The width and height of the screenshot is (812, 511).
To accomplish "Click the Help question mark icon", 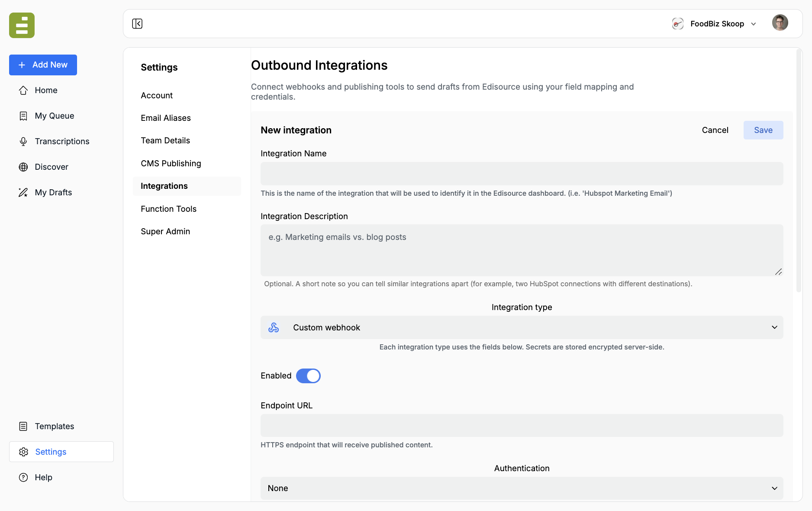I will (23, 477).
